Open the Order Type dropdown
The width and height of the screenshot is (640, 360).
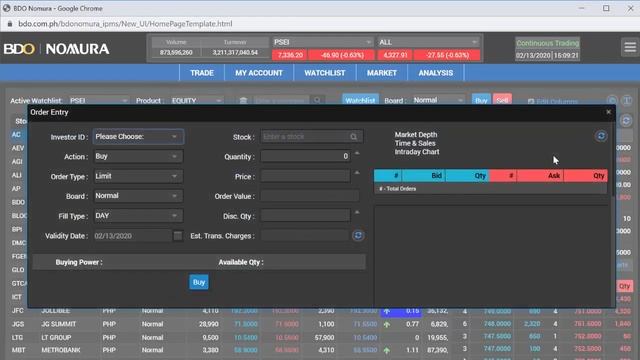pos(138,176)
